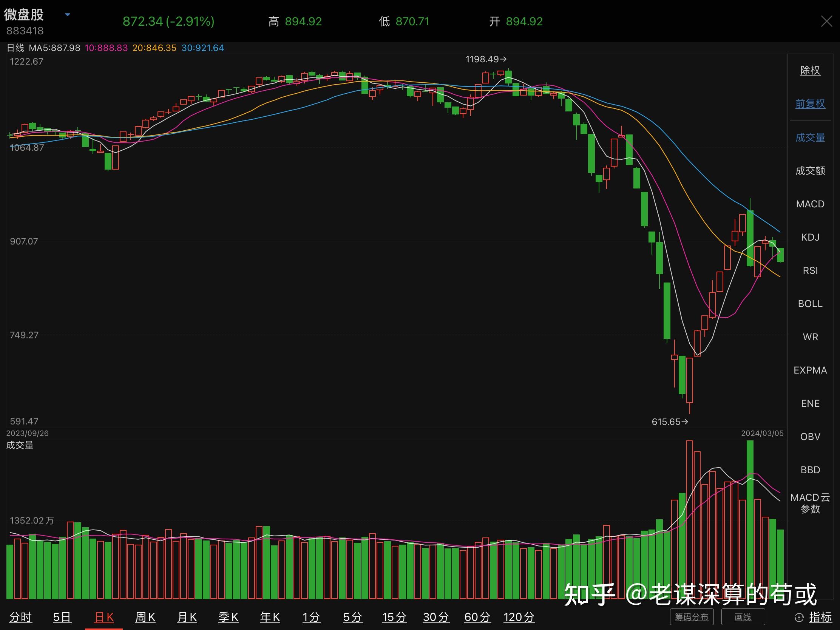This screenshot has height=630, width=840.
Task: Toggle the 成交量 volume indicator
Action: coord(810,137)
